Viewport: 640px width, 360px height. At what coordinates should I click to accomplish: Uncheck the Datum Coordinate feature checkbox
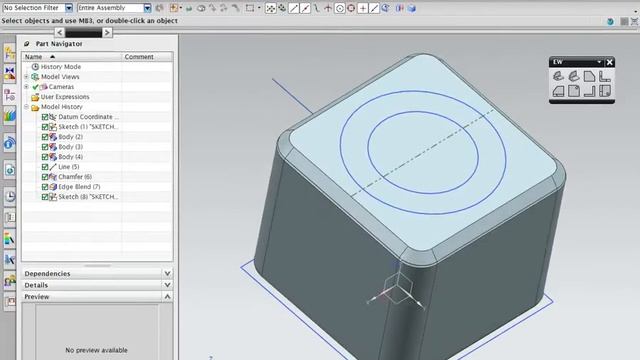click(45, 117)
